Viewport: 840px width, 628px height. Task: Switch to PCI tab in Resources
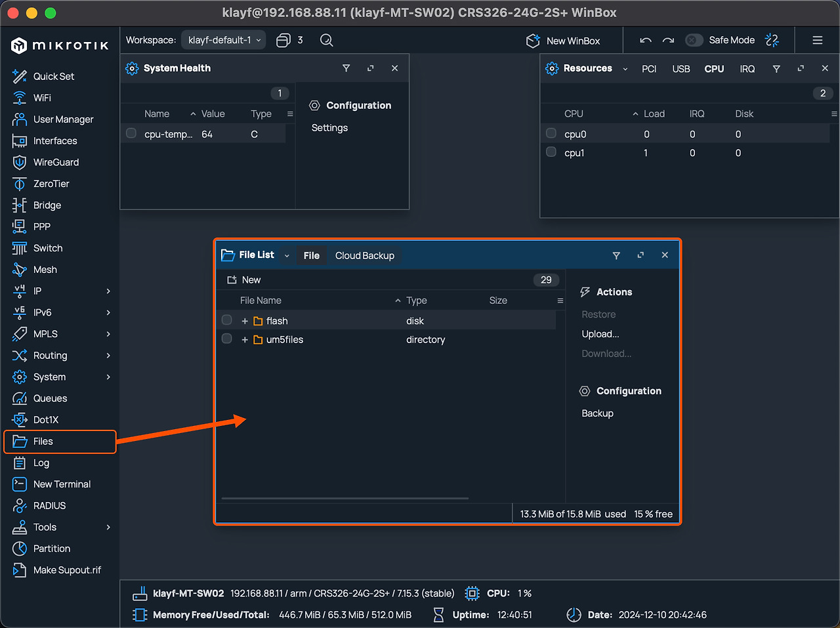[x=649, y=69]
